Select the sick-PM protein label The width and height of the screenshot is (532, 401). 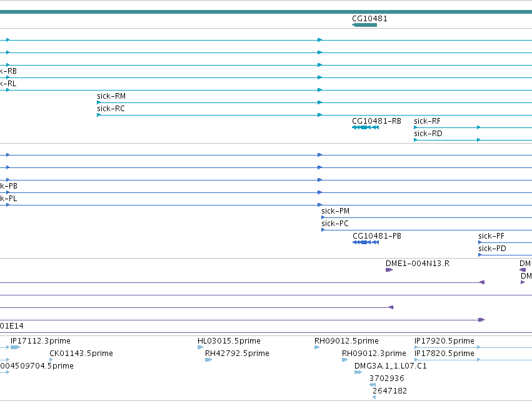[x=336, y=211]
